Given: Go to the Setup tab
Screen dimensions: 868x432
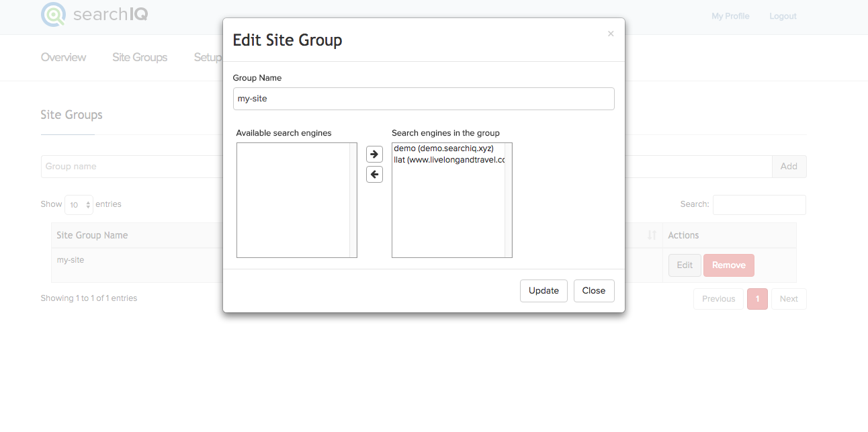Looking at the screenshot, I should click(208, 58).
